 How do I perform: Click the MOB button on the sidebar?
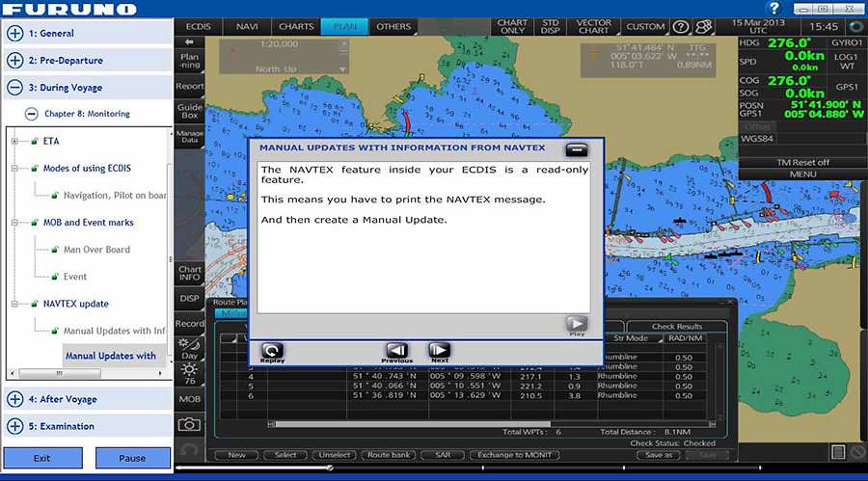(190, 398)
